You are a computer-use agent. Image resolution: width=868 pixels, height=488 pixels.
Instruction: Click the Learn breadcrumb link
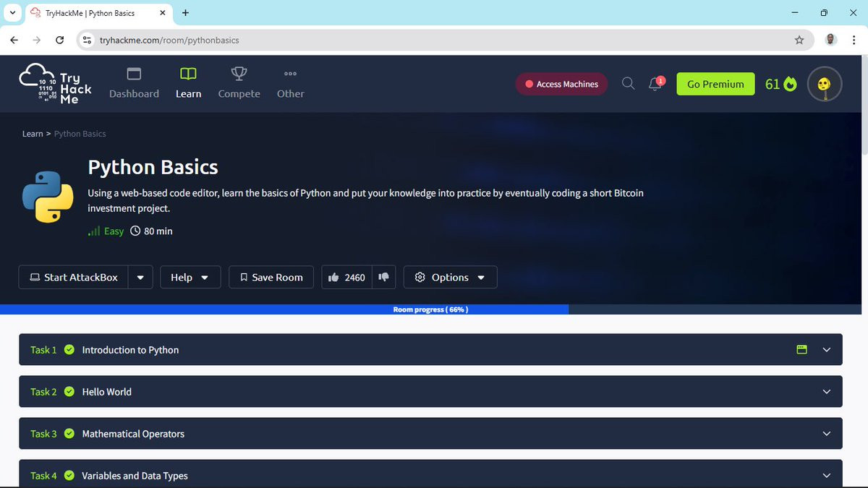tap(33, 134)
